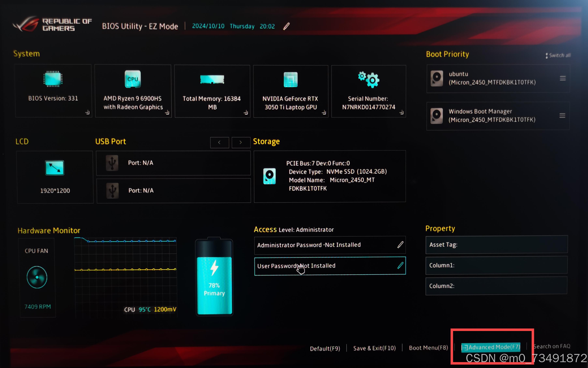The height and width of the screenshot is (368, 588).
Task: Click the ubuntu boot entry drag handle
Action: 562,78
